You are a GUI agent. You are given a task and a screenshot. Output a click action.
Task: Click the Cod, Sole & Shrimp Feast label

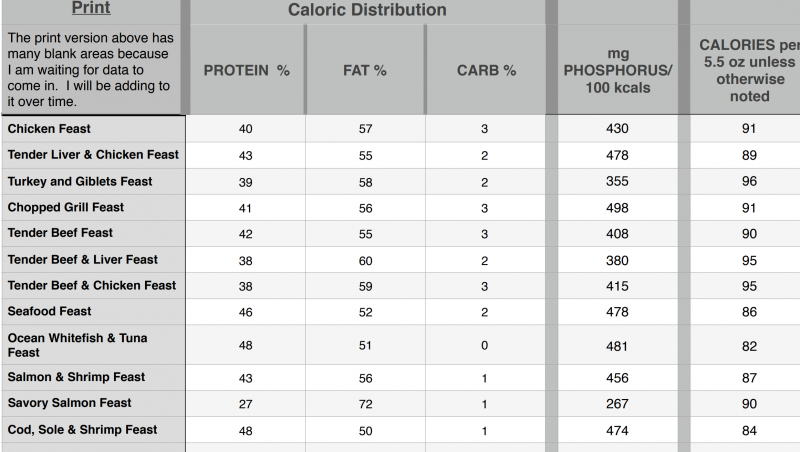pyautogui.click(x=82, y=429)
